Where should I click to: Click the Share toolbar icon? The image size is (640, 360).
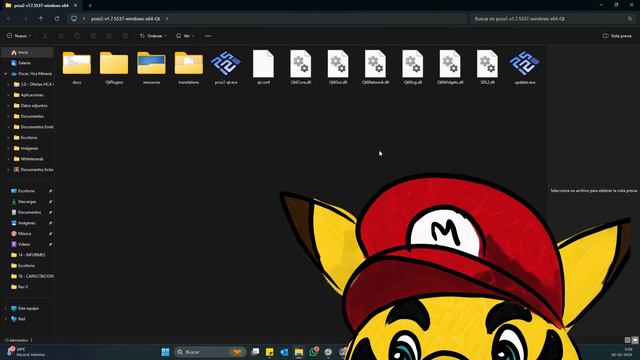click(109, 36)
